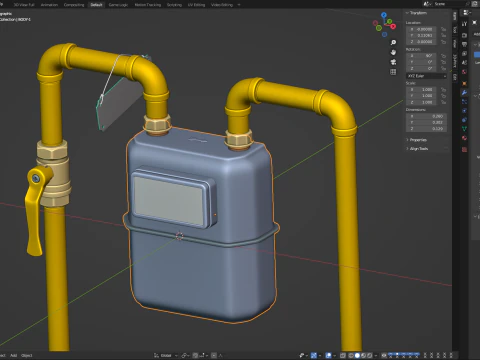480x360 pixels.
Task: Open the Game Logic workspace tab
Action: (118, 5)
